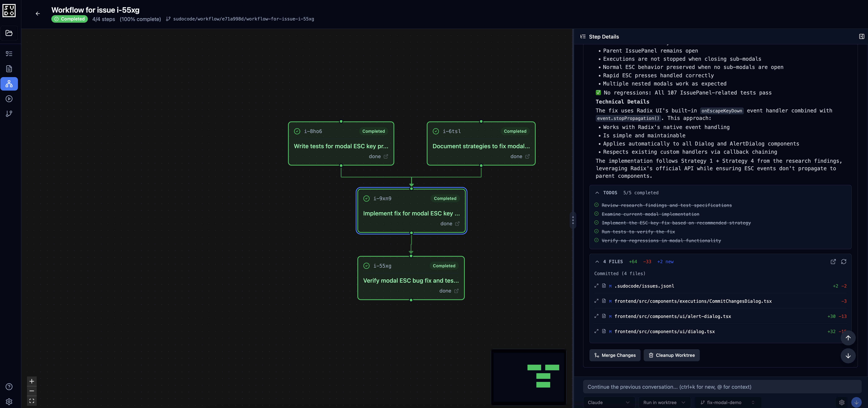Open the executions panel from the sidebar

9,99
